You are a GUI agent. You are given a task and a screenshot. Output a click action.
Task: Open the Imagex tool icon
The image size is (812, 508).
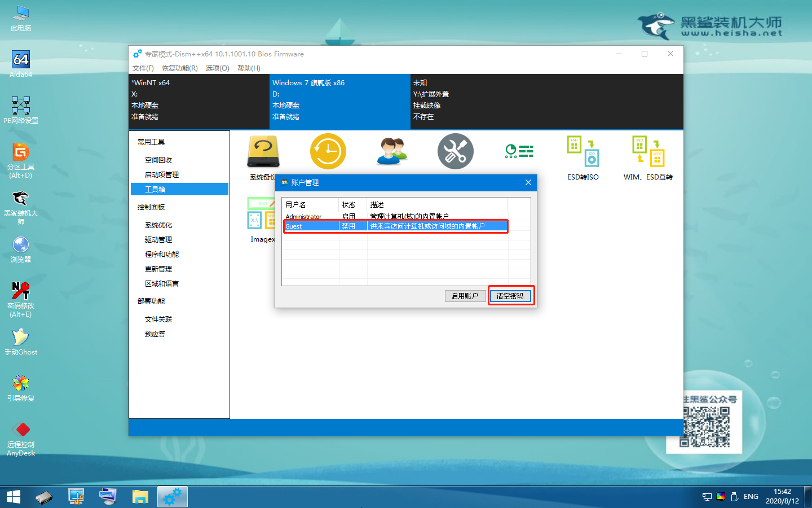[262, 220]
